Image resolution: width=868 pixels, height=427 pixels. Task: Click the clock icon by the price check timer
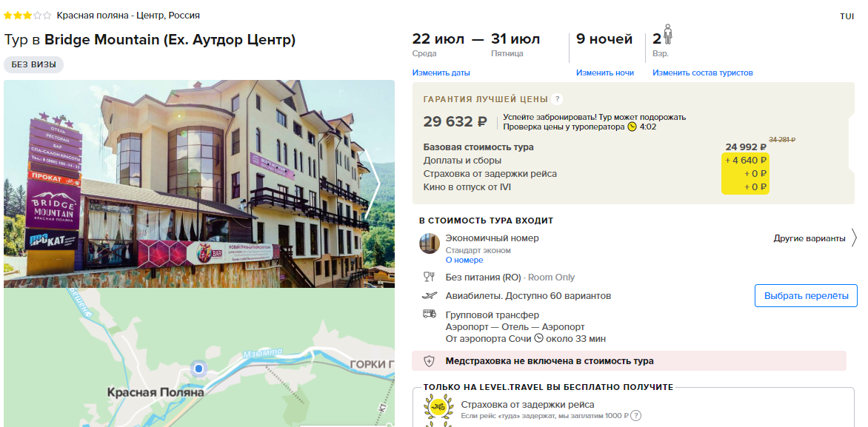pos(632,127)
